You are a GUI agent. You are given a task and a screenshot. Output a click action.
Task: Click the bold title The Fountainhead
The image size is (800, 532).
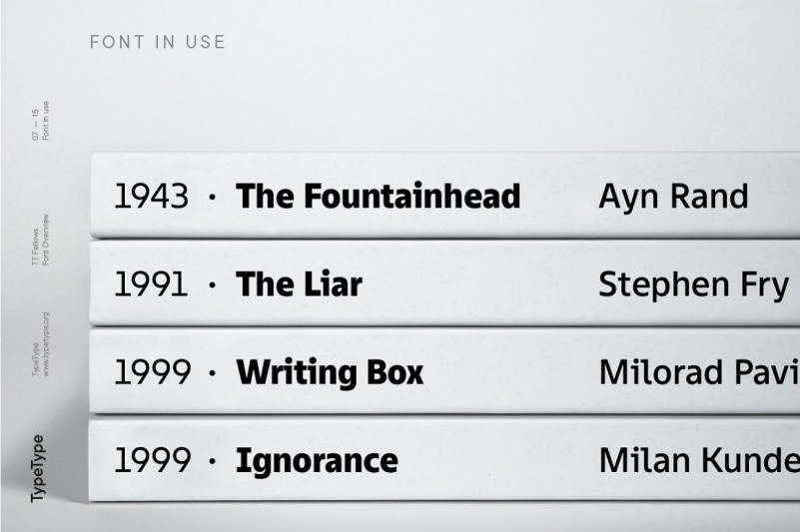[x=379, y=196]
